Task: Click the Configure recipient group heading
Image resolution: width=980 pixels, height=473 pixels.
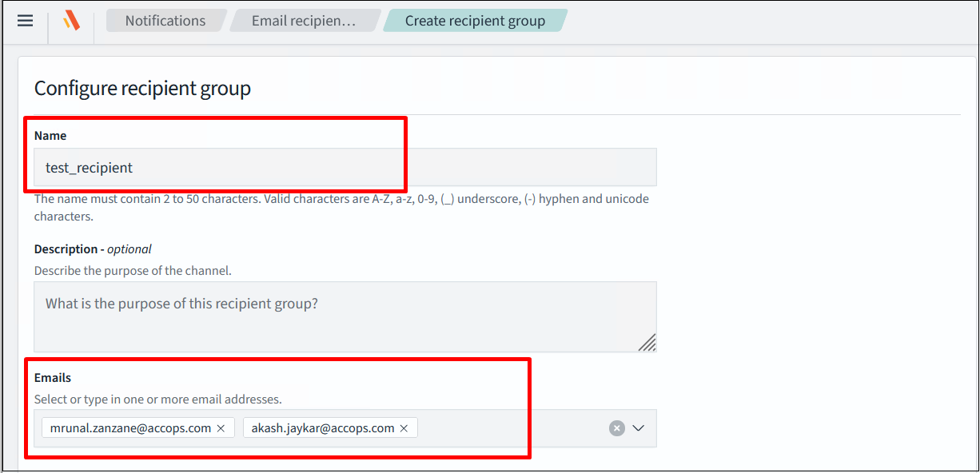Action: click(142, 88)
